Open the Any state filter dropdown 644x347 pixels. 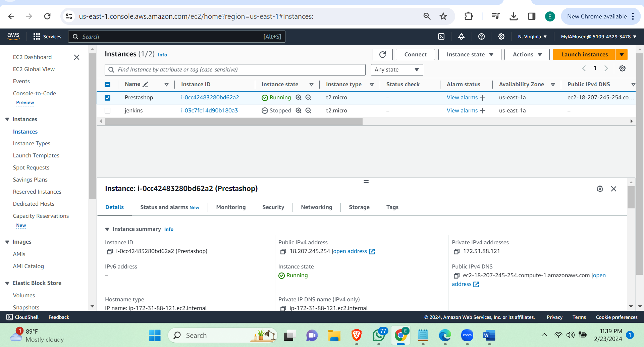coord(397,69)
